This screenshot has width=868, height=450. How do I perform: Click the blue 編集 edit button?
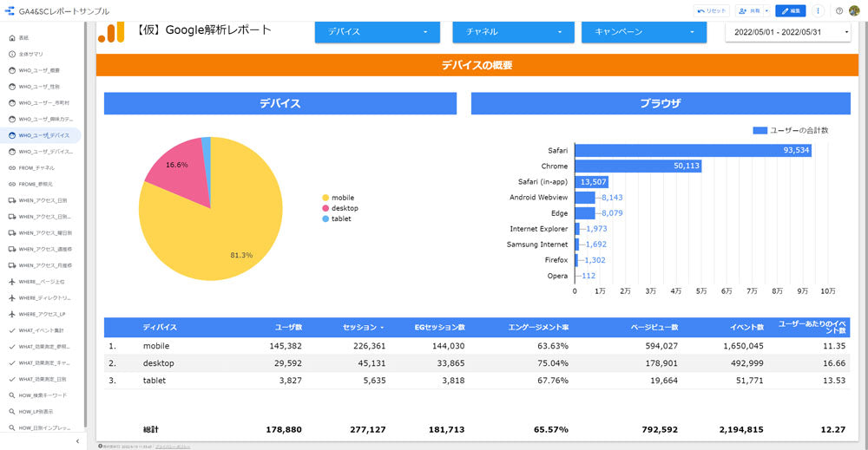(x=790, y=11)
